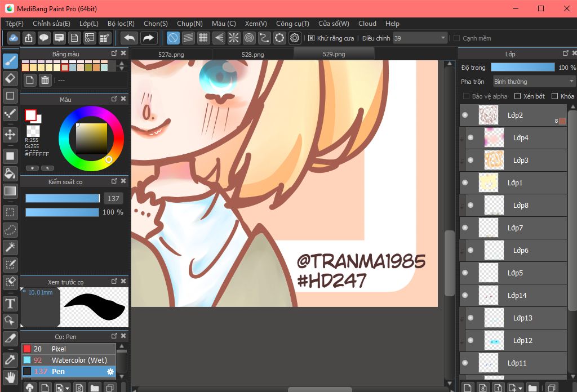Enable circle snap
The width and height of the screenshot is (577, 392).
click(249, 38)
